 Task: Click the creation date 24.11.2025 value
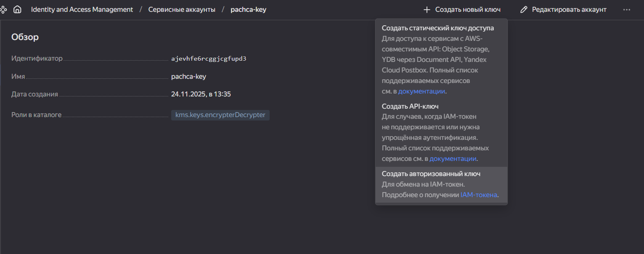pos(201,94)
